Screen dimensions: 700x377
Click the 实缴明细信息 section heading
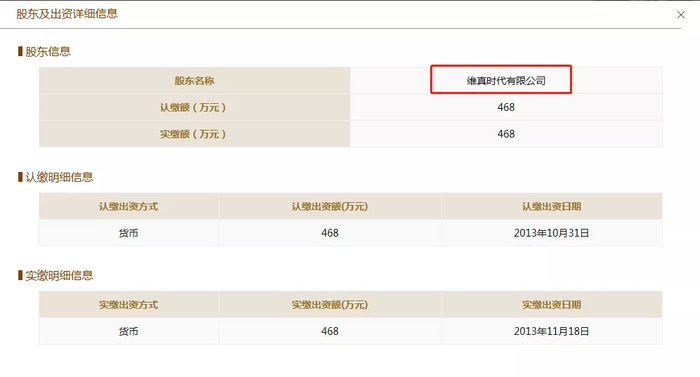pos(59,276)
